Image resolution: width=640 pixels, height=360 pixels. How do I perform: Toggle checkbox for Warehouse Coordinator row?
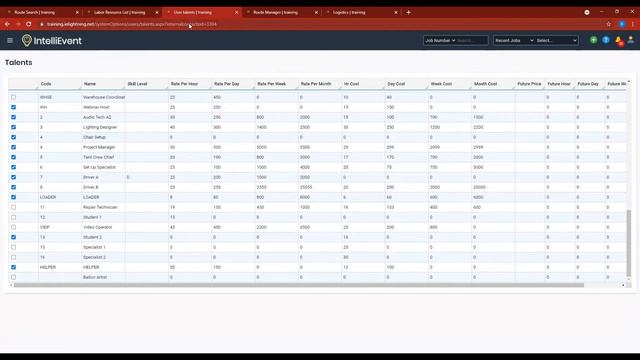[x=13, y=97]
